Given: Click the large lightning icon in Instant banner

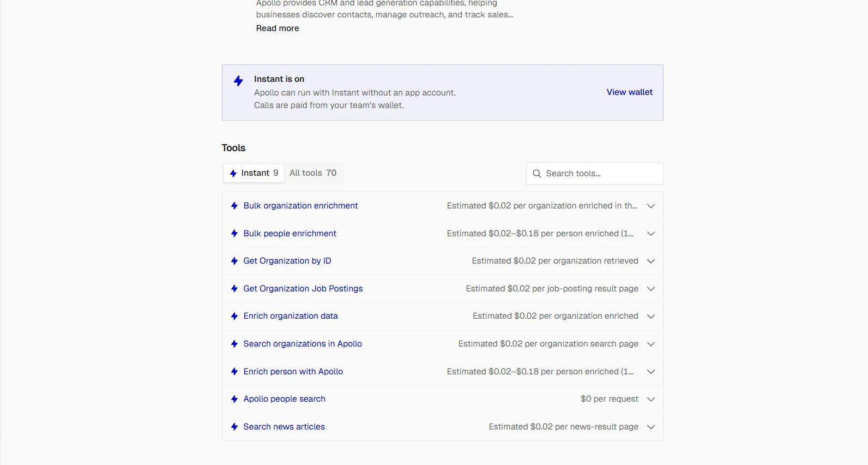Looking at the screenshot, I should [238, 81].
